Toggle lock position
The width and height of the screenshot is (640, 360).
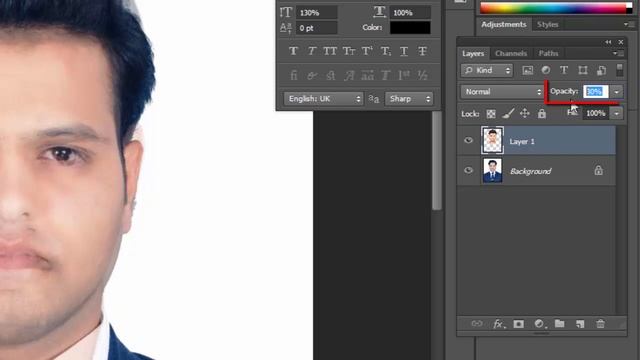click(524, 113)
